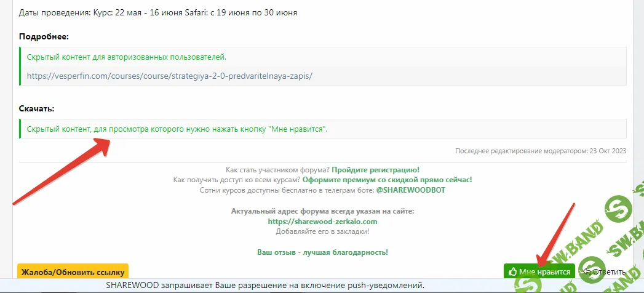Click the "Скачать:" section heading
Image resolution: width=644 pixels, height=293 pixels.
(37, 108)
